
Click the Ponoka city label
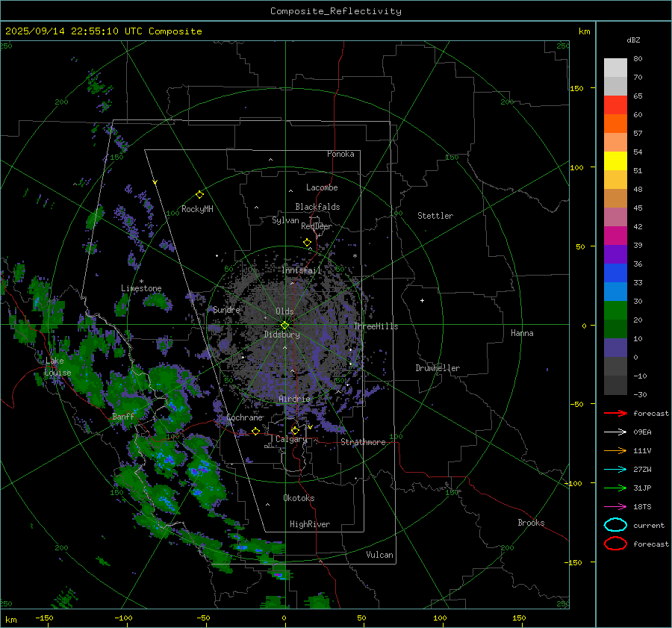pyautogui.click(x=340, y=154)
